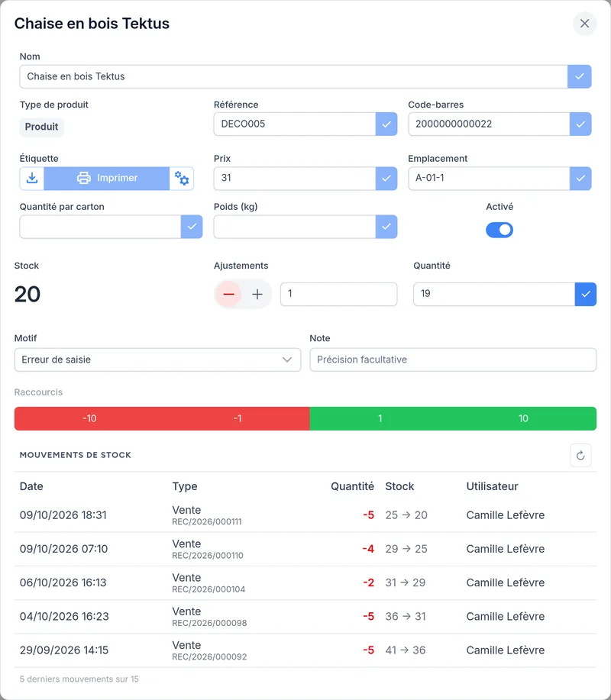Select the REC/2026/000111 sale reference

207,521
